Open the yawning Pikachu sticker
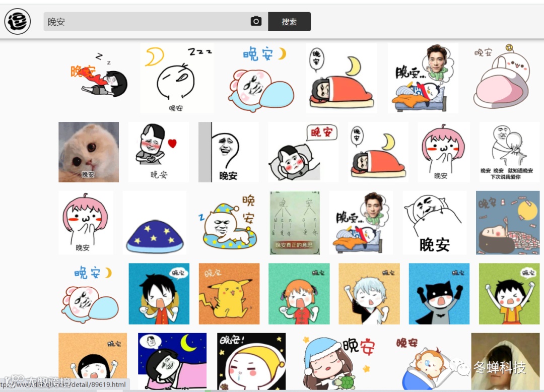544x392 pixels. click(x=229, y=294)
